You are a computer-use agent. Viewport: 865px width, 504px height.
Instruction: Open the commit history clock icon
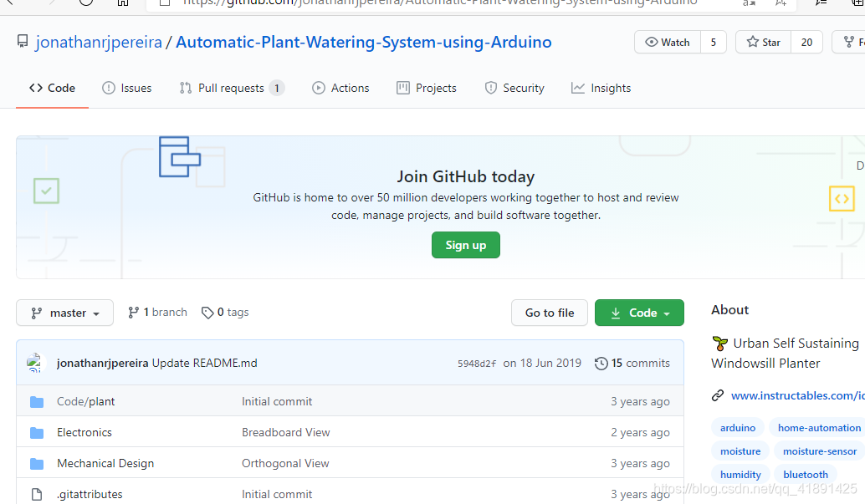pyautogui.click(x=601, y=364)
